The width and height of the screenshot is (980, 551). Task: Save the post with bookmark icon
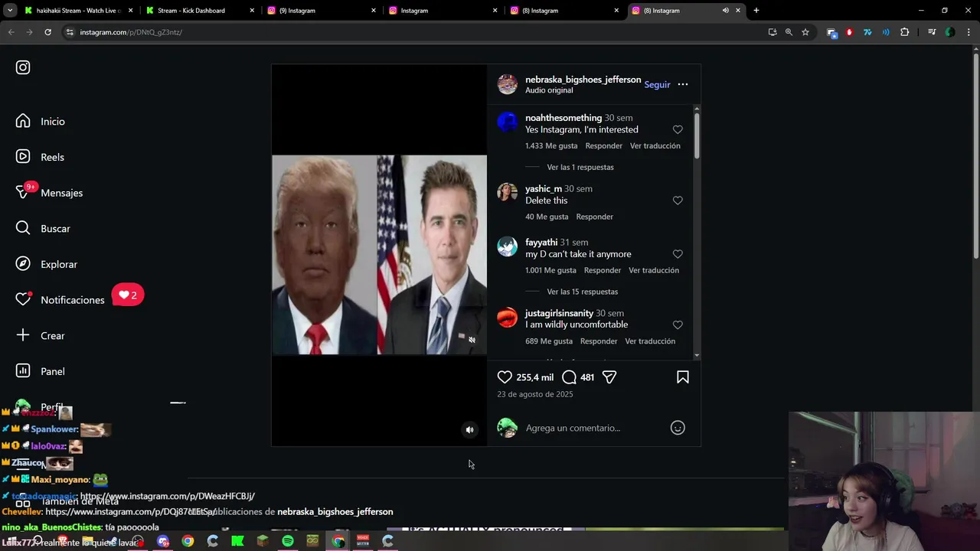point(683,377)
